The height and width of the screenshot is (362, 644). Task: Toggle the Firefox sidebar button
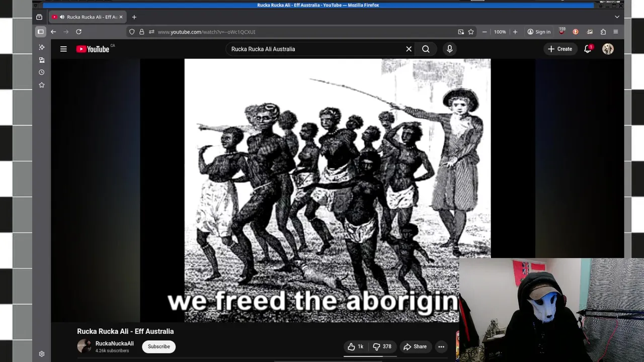41,32
